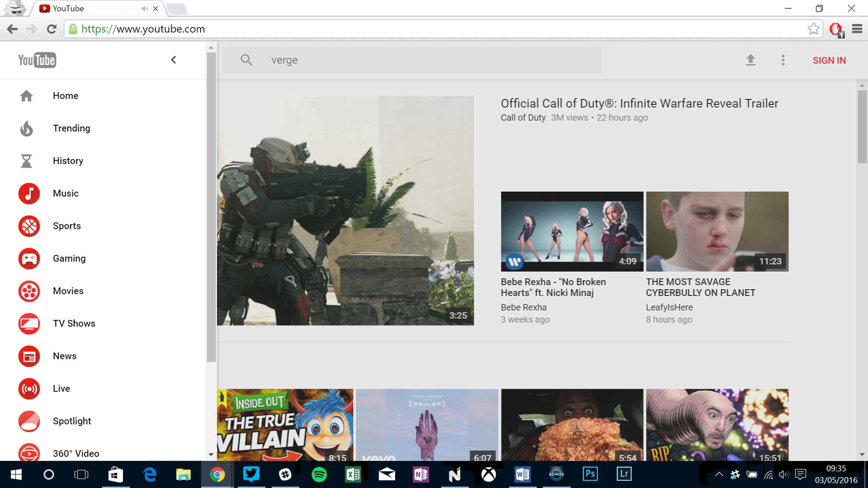Click the search magnifier icon

tap(246, 60)
